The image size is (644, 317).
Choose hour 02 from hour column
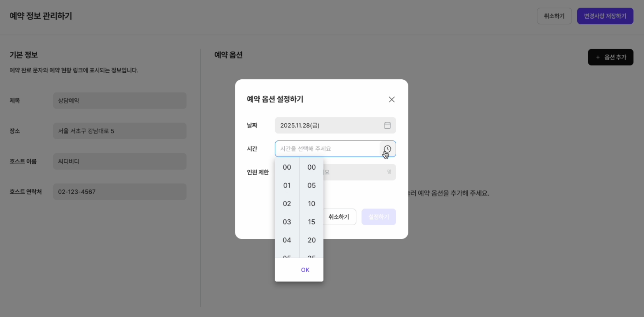(x=287, y=204)
